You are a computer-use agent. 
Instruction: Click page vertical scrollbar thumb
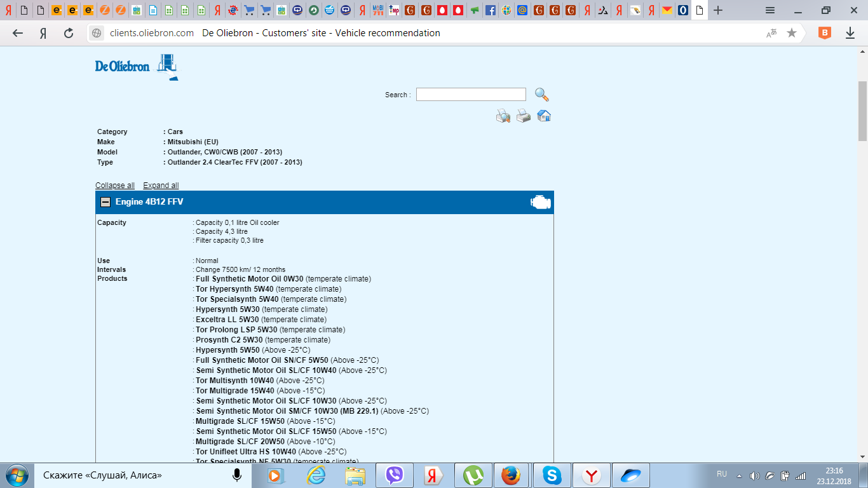pos(862,112)
